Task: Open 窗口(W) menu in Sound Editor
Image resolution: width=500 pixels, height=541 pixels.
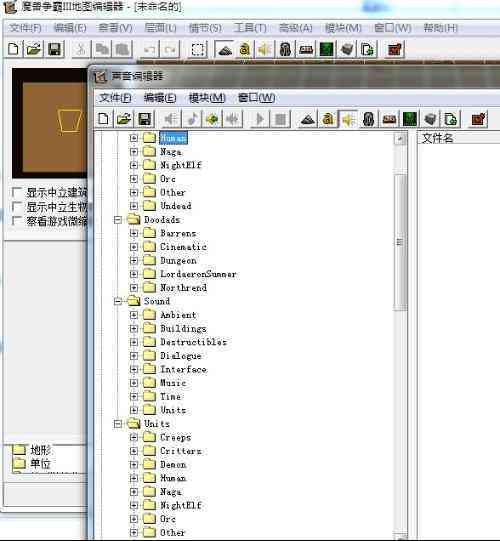Action: [256, 98]
